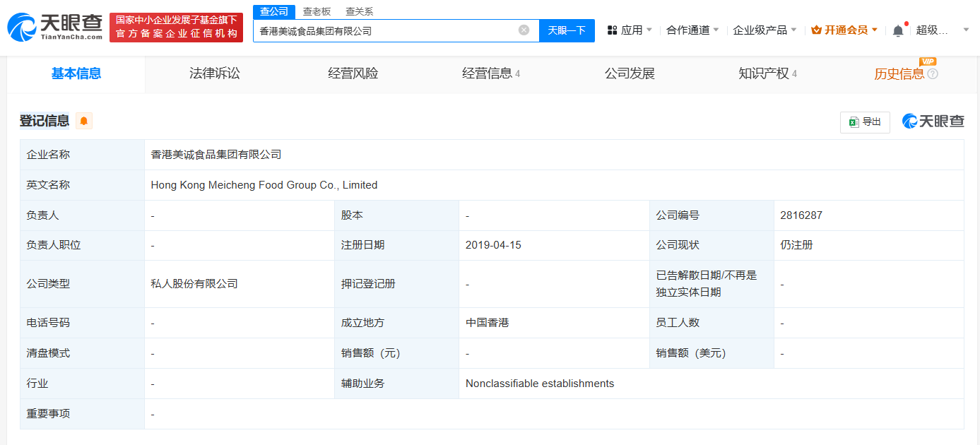Viewport: 980px width, 445px height.
Task: Click the bell reminder icon beside 登记信息
Action: click(83, 121)
